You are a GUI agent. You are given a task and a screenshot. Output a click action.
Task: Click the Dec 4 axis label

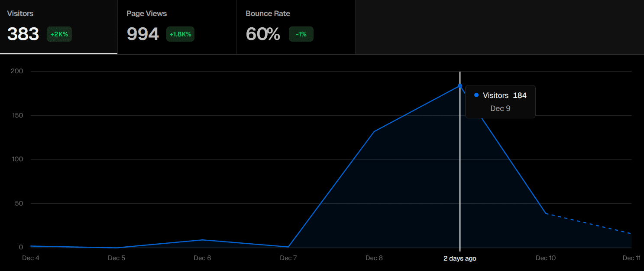click(x=30, y=258)
